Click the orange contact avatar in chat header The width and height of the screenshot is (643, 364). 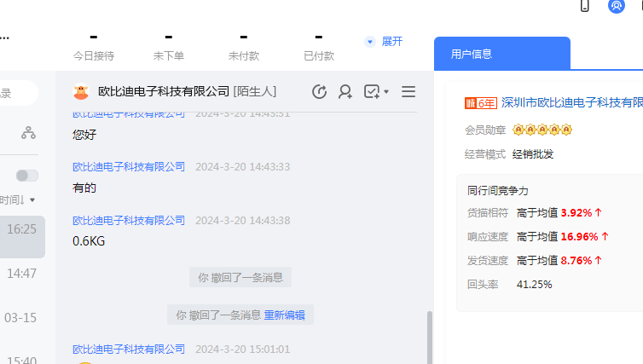pyautogui.click(x=81, y=92)
